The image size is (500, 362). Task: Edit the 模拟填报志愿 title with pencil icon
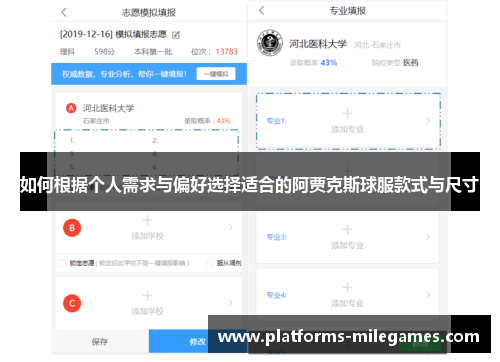176,35
